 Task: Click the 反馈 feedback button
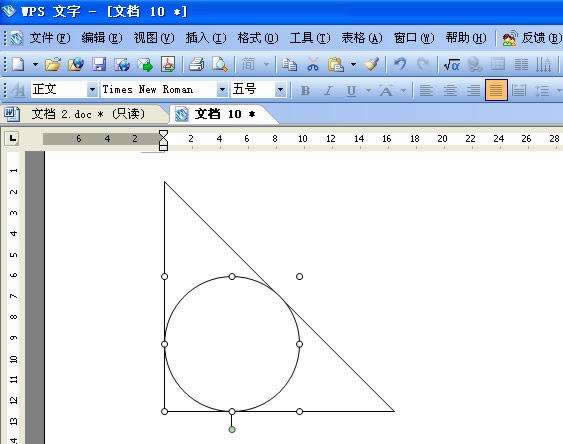click(531, 38)
